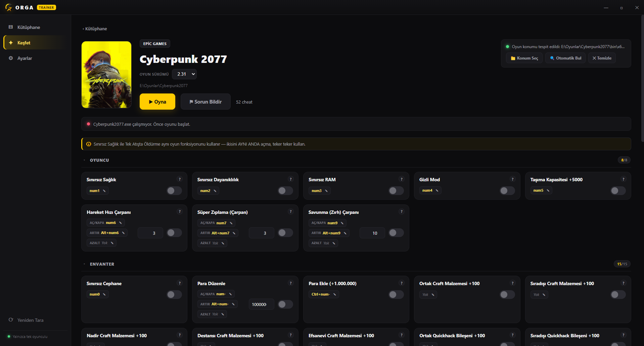Open the game version 2.31 dropdown
644x346 pixels.
tap(184, 74)
